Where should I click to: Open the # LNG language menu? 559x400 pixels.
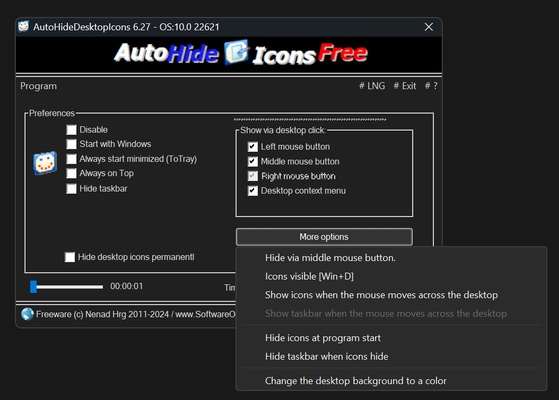click(372, 86)
